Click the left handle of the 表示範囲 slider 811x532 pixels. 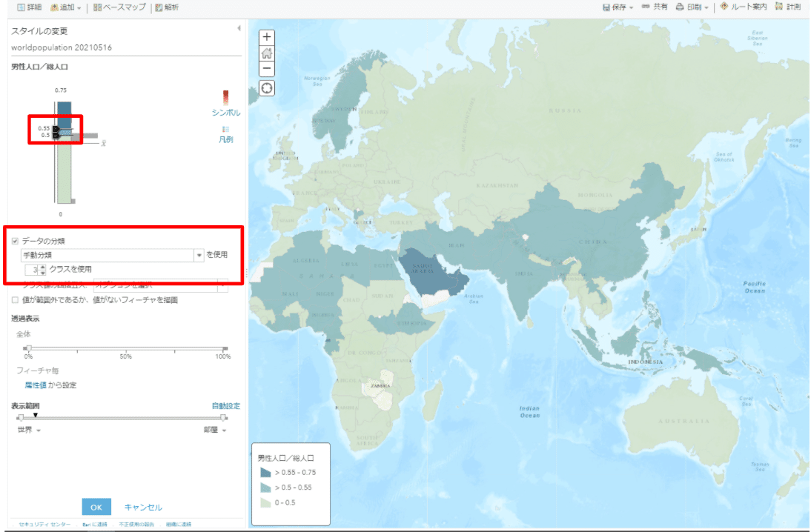(x=20, y=417)
